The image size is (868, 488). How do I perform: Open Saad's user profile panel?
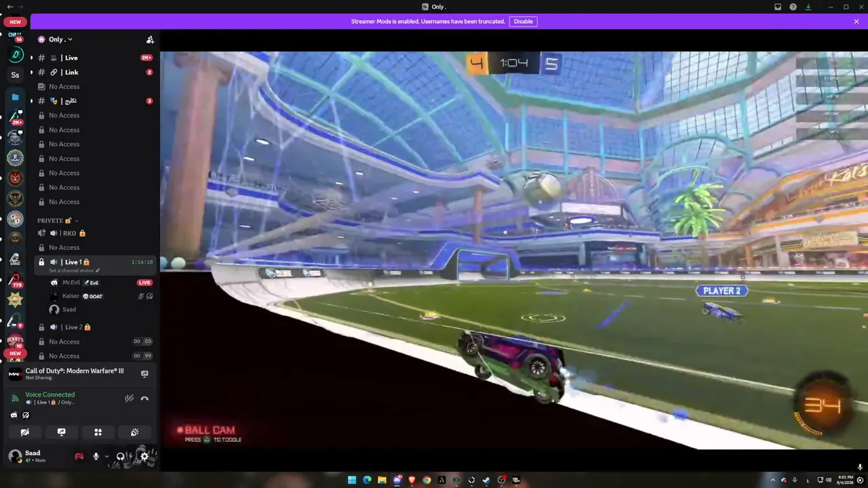34,456
